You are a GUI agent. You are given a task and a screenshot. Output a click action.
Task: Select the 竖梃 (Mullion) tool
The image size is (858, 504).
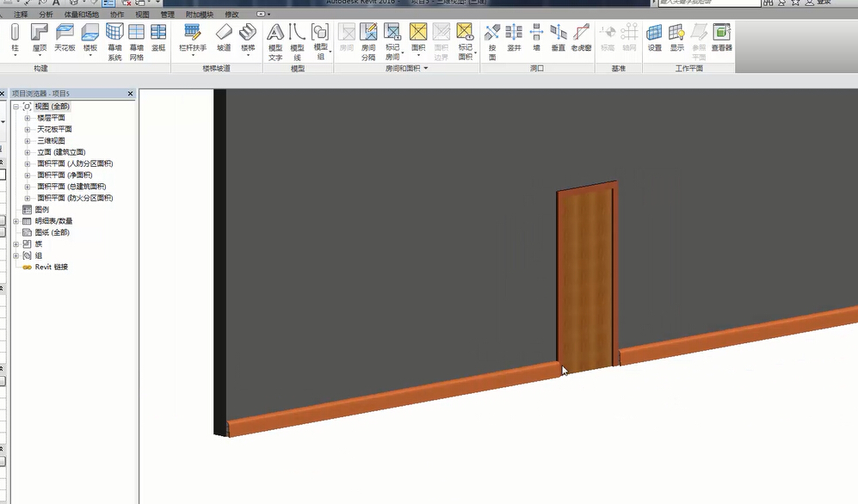158,38
